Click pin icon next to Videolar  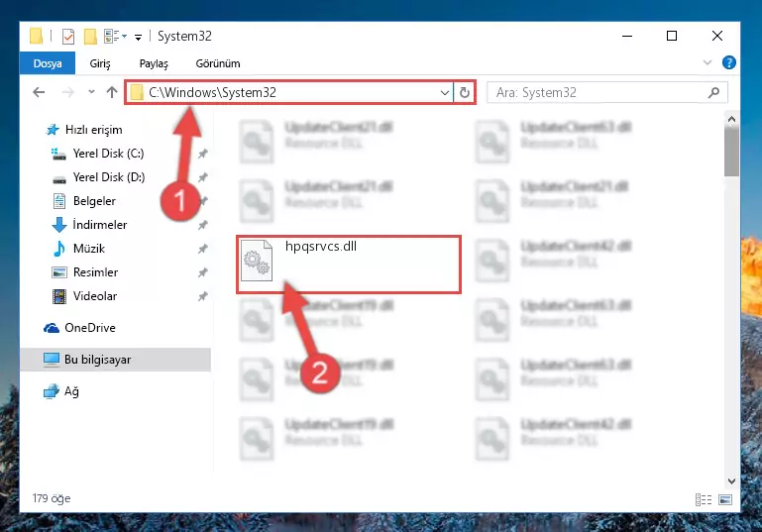tap(203, 296)
